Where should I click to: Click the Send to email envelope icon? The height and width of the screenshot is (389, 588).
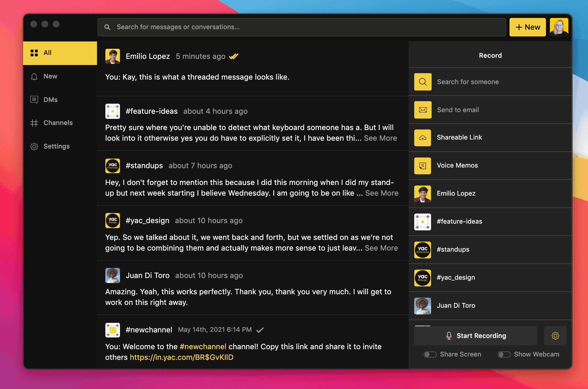tap(423, 110)
